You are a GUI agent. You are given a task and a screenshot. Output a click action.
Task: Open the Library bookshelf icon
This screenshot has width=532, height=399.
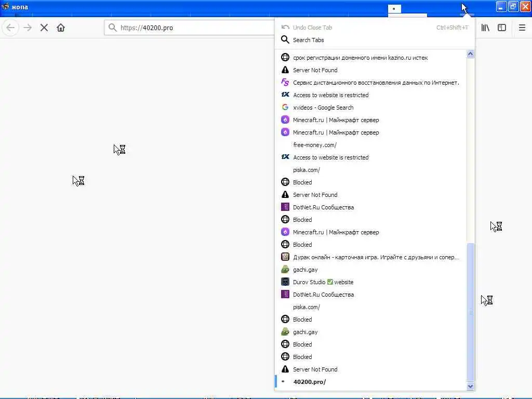pos(485,28)
